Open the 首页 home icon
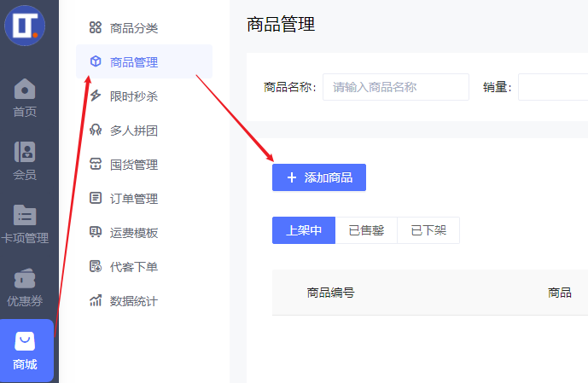Image resolution: width=588 pixels, height=383 pixels. pyautogui.click(x=25, y=89)
